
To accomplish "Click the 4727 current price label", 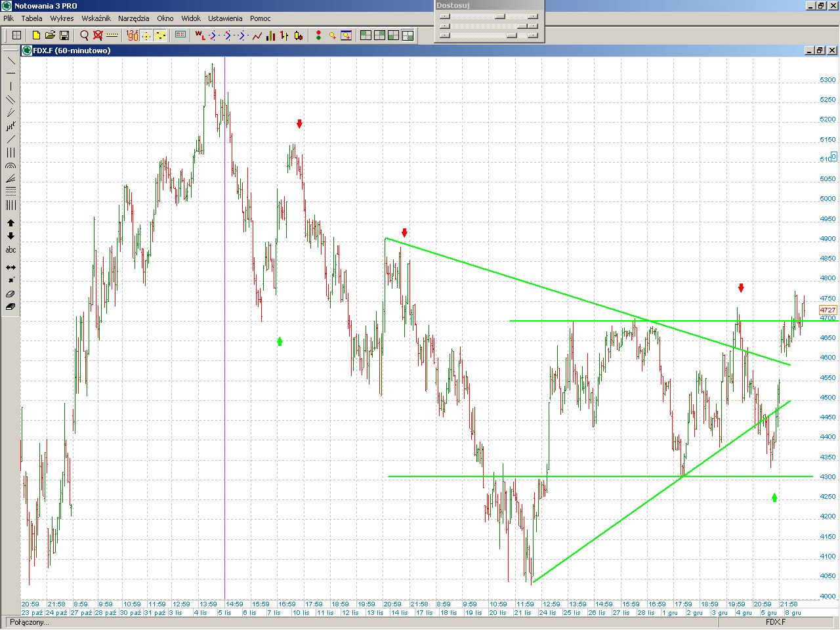I will tap(828, 310).
